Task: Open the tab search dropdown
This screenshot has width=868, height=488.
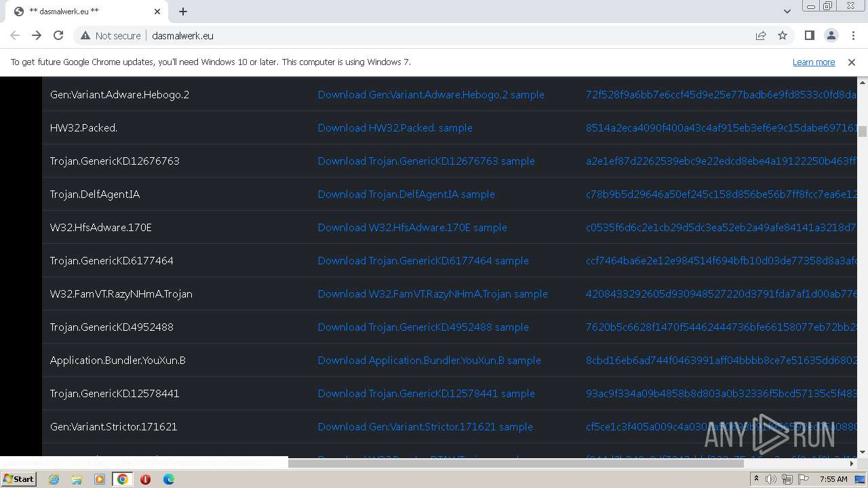Action: (x=787, y=12)
